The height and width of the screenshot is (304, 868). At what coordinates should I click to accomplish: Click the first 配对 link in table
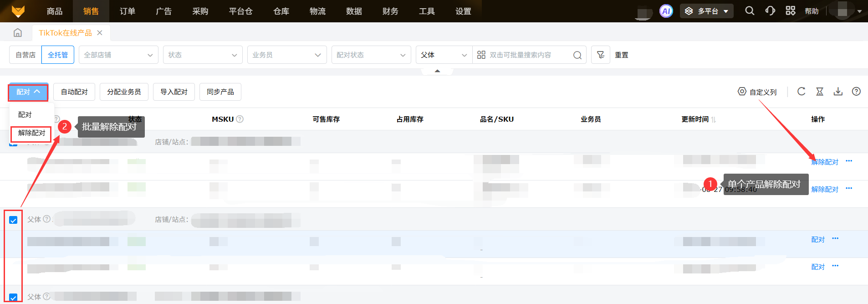[818, 239]
